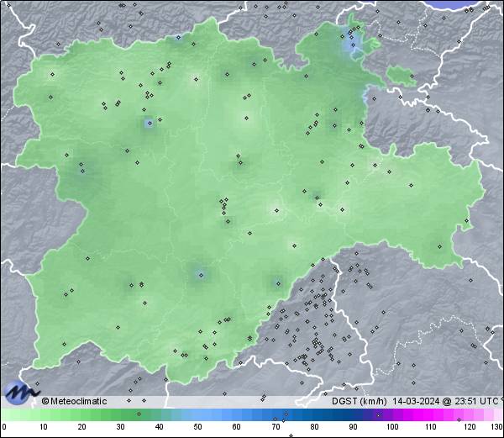Click the scale label 20
This screenshot has width=504, height=438.
pyautogui.click(x=82, y=427)
